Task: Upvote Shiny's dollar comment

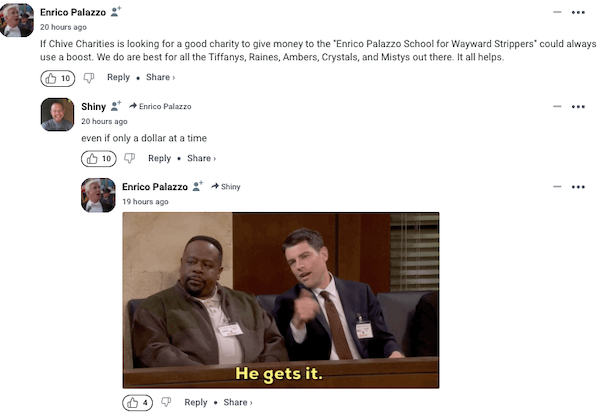Action: click(99, 159)
